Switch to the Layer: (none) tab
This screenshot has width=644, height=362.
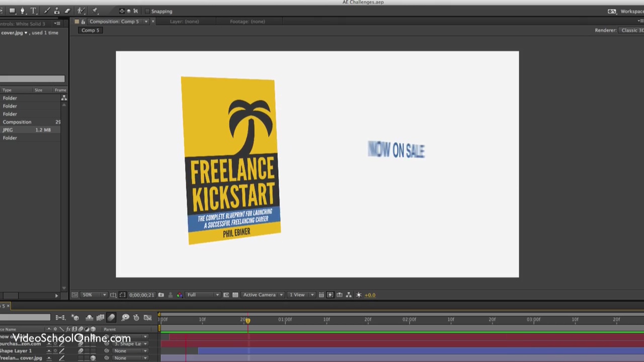click(184, 22)
